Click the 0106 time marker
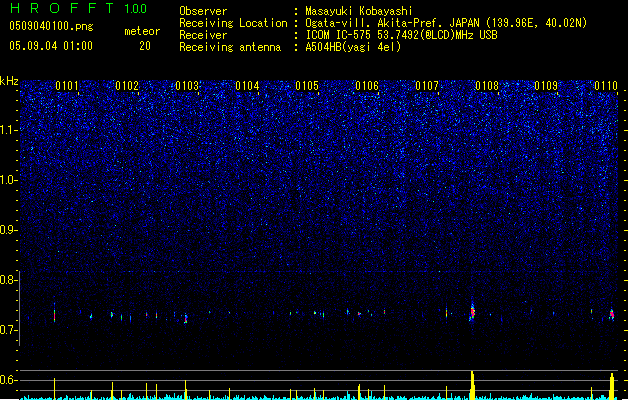Viewport: 629px width, 400px height. (367, 86)
